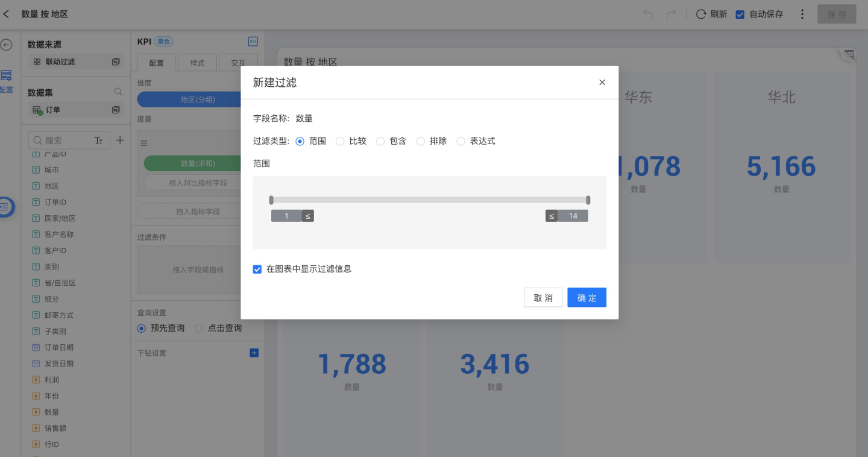Screen dimensions: 868x457
Task: Open the ≤ operator selector next to maximum value 14
Action: click(x=552, y=216)
